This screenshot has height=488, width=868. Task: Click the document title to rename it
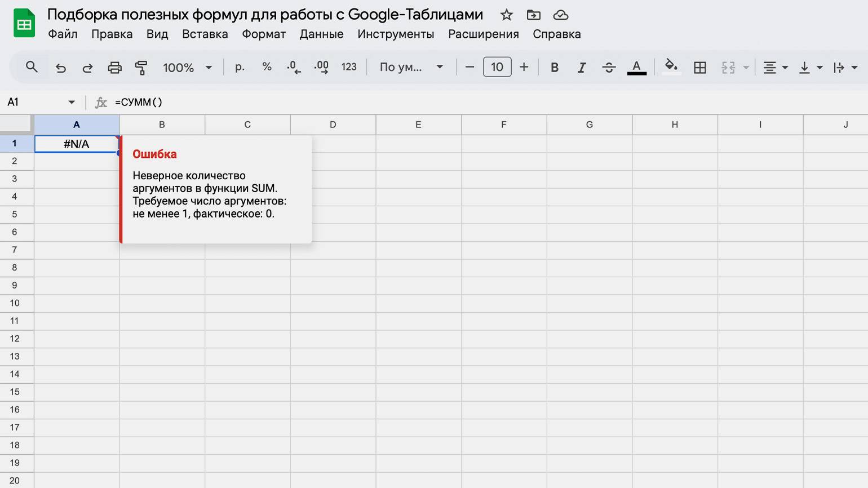coord(265,15)
